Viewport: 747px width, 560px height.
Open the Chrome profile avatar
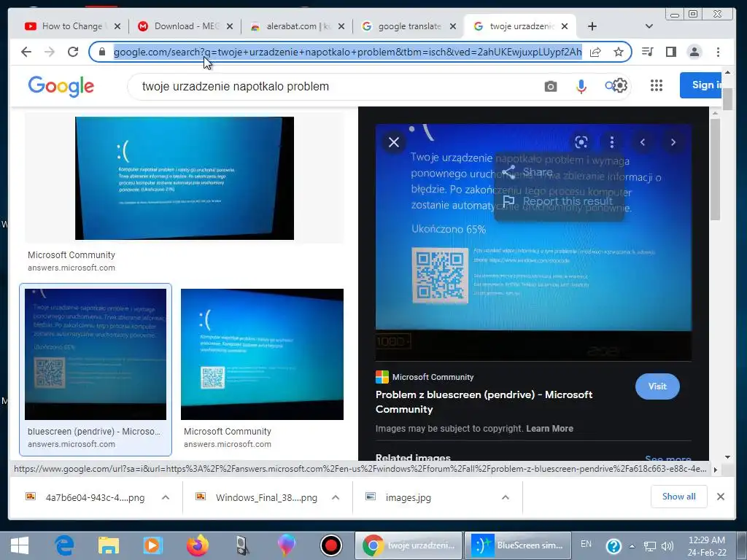coord(694,52)
